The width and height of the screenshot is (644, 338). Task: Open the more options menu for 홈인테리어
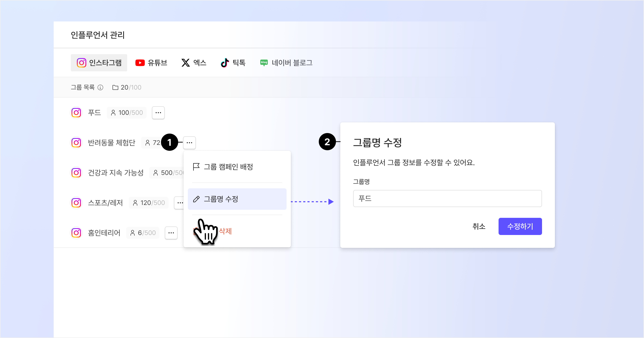[171, 233]
